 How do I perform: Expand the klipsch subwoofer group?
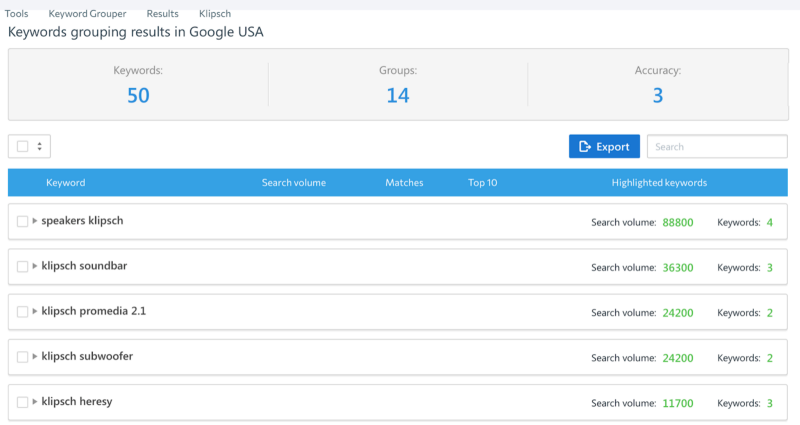click(35, 356)
